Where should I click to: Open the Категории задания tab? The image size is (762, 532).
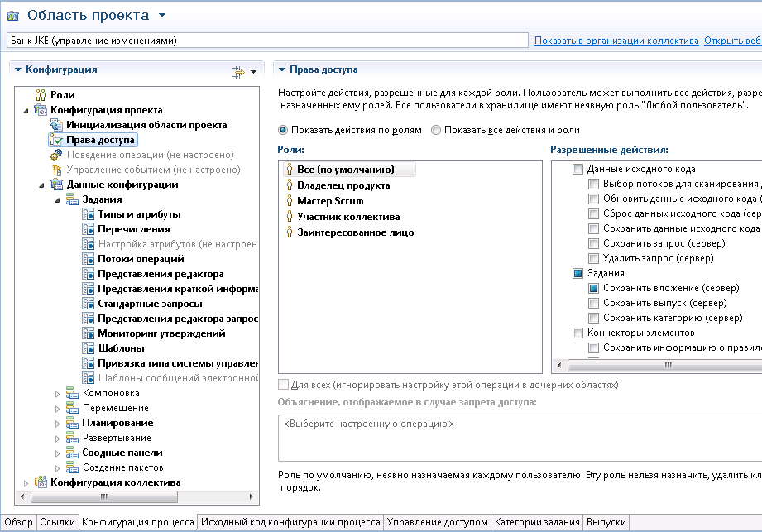click(537, 522)
